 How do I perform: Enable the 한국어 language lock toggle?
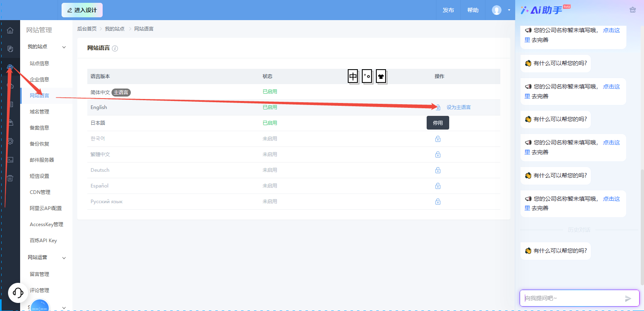(x=438, y=139)
